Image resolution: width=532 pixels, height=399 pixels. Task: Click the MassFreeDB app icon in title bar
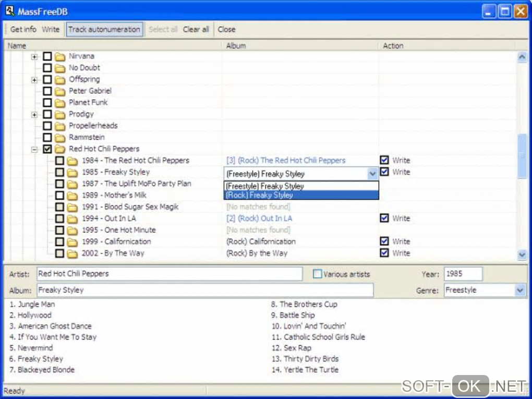pos(9,11)
